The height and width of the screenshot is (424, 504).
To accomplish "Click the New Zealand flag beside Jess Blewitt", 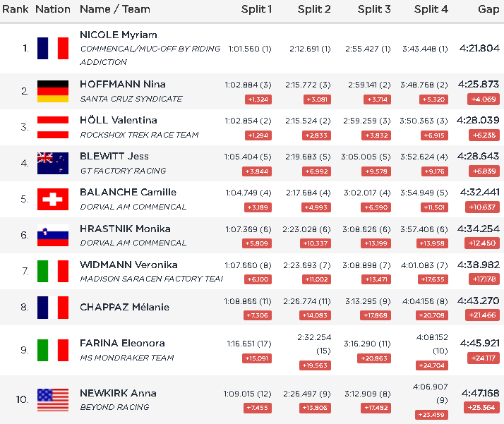I will [53, 163].
